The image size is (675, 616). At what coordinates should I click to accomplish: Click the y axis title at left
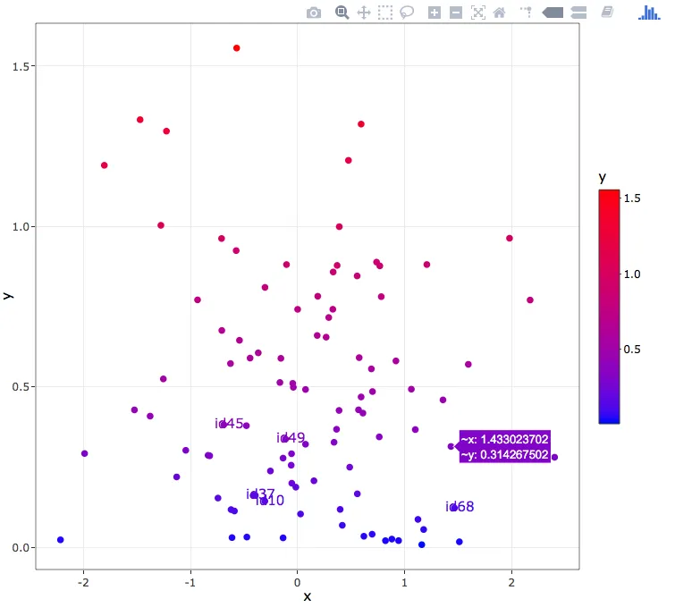8,296
